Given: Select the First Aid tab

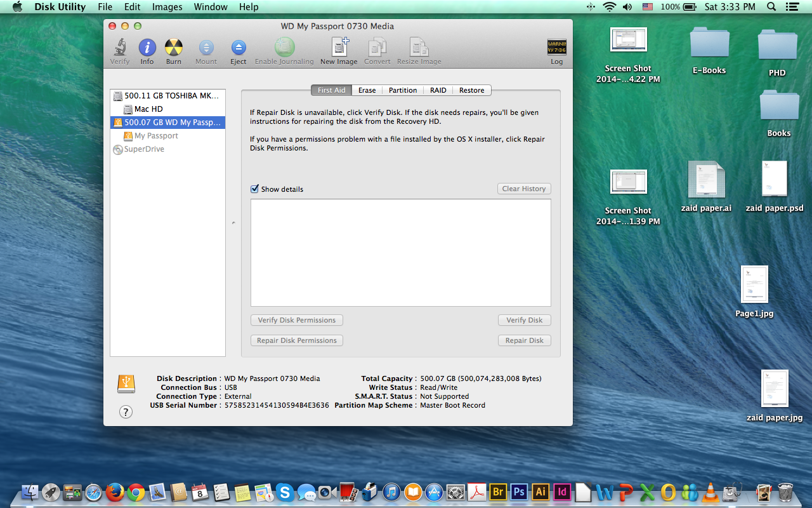Looking at the screenshot, I should (331, 90).
